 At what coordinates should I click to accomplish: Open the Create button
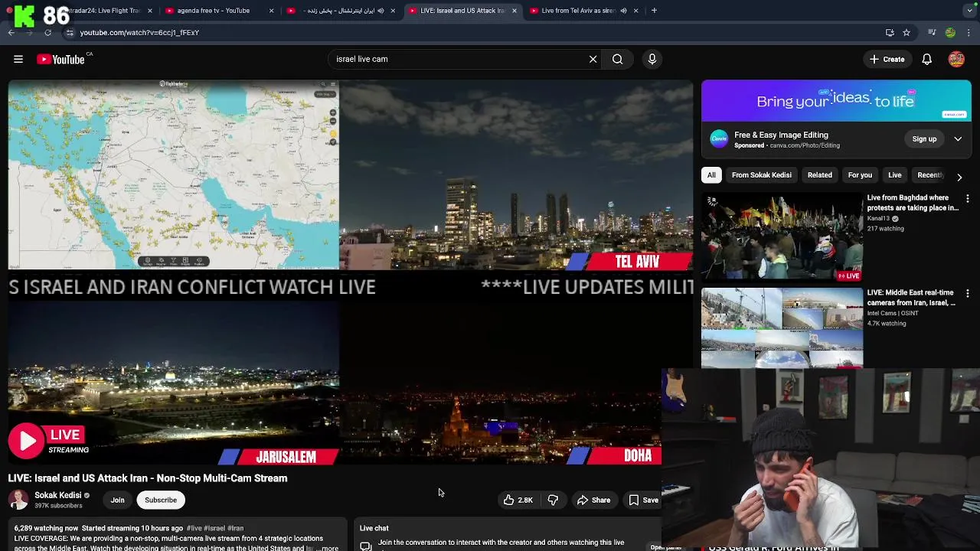click(x=887, y=59)
